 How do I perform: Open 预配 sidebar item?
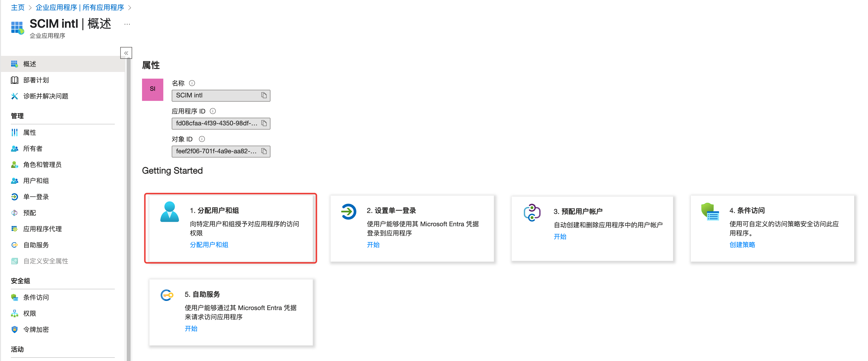coord(30,213)
